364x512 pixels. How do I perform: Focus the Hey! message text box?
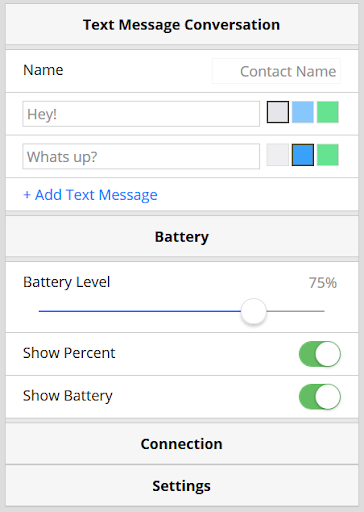click(141, 114)
